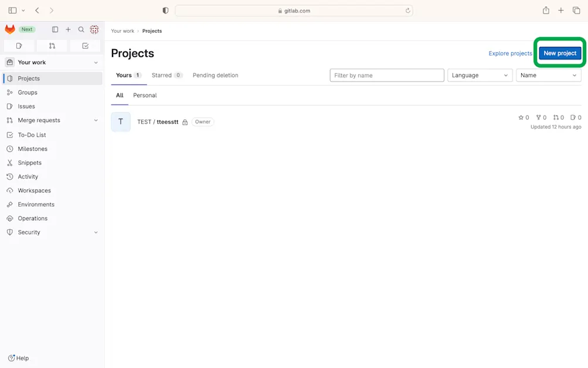
Task: Open the create new (+) menu
Action: (x=67, y=29)
